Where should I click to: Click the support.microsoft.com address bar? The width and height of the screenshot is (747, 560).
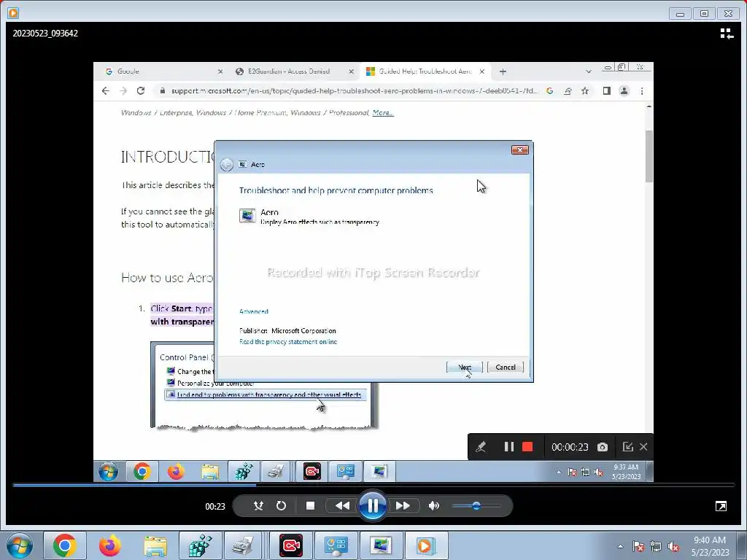(355, 91)
